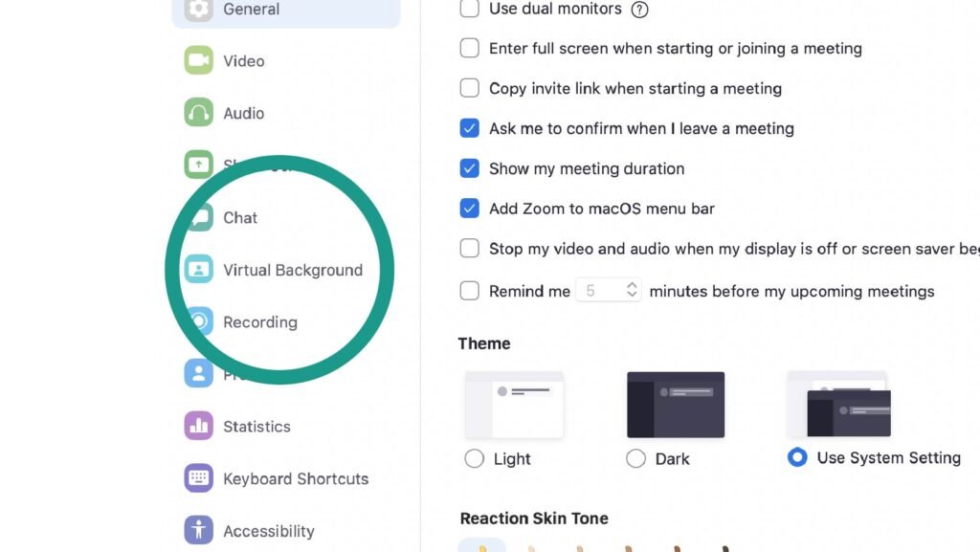Adjust the reminder minutes stepper arrows
This screenshot has width=980, height=552.
pyautogui.click(x=632, y=290)
